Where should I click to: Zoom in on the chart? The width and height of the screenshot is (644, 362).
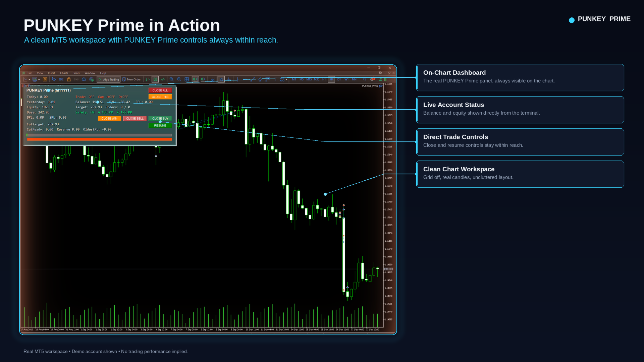[171, 79]
